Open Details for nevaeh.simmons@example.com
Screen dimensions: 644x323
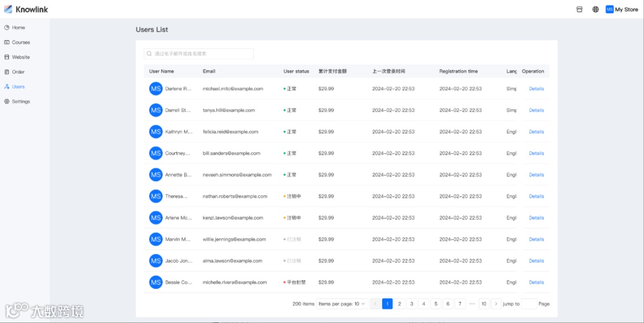tap(537, 174)
